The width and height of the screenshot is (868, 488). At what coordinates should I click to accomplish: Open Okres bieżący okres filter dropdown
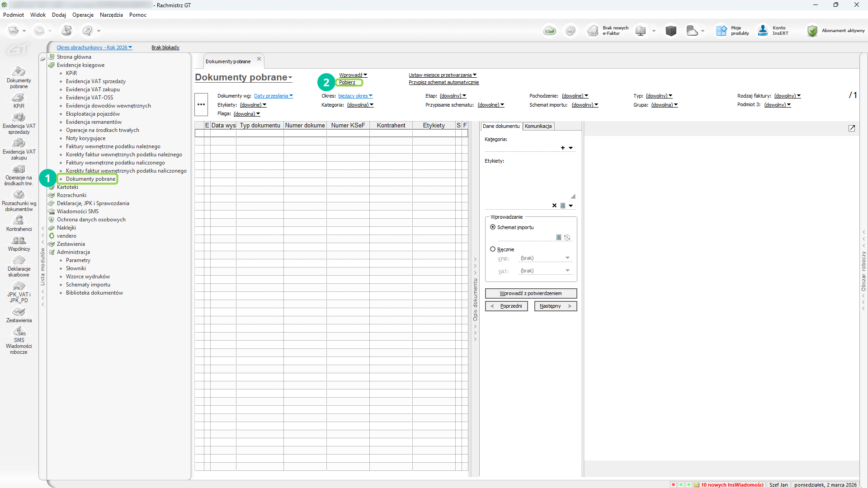[355, 96]
